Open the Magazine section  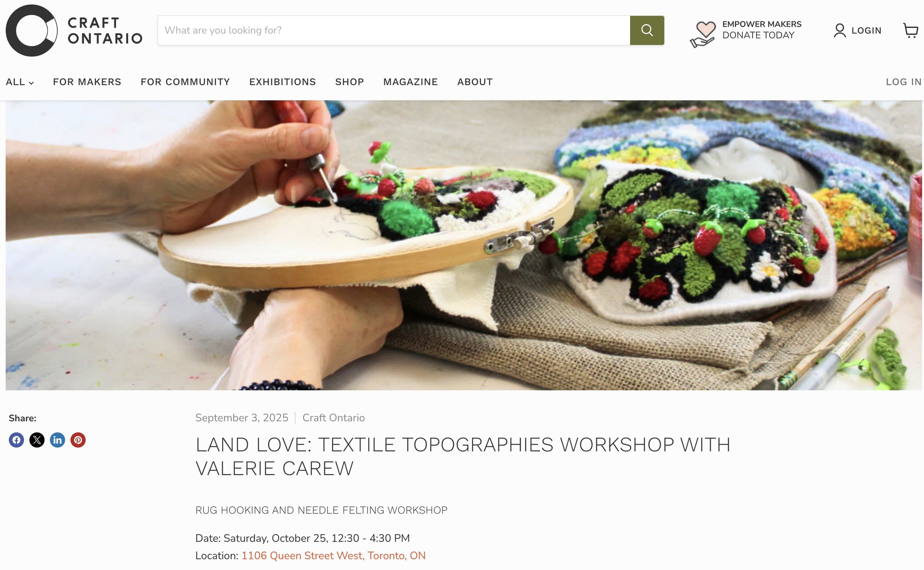tap(411, 82)
